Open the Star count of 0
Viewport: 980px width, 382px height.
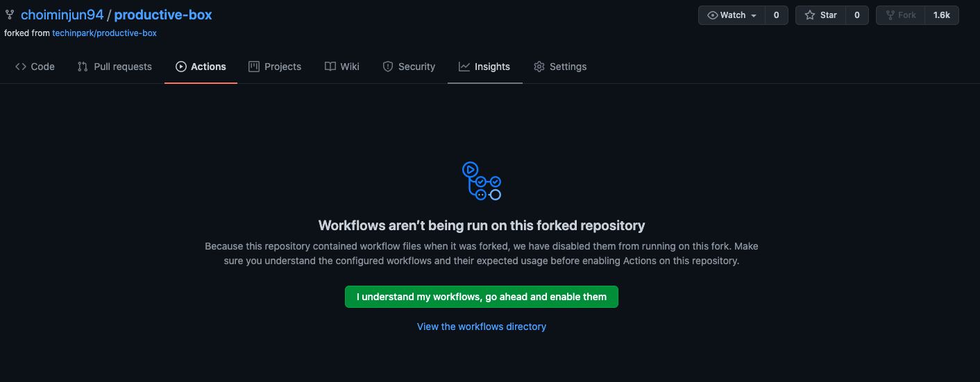857,15
